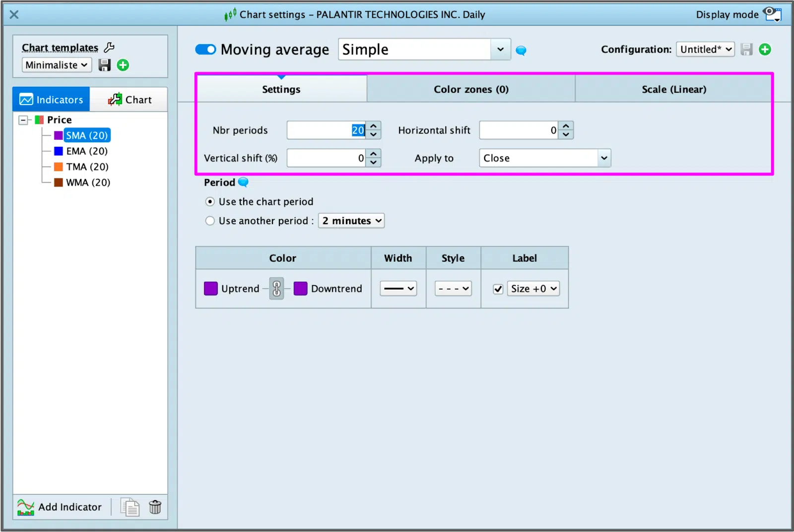Click the Period help bubble icon
Viewport: 794px width, 532px height.
pos(243,182)
